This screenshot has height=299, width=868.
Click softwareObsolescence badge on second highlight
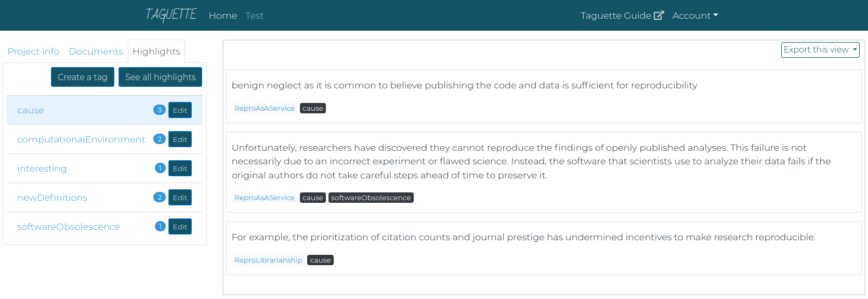[x=371, y=198]
